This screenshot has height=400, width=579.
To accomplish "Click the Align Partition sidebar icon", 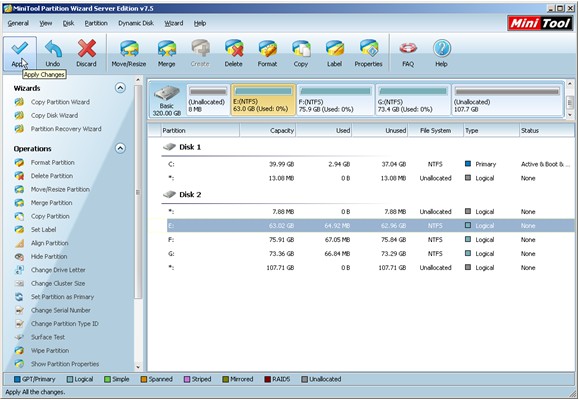I will click(x=19, y=243).
